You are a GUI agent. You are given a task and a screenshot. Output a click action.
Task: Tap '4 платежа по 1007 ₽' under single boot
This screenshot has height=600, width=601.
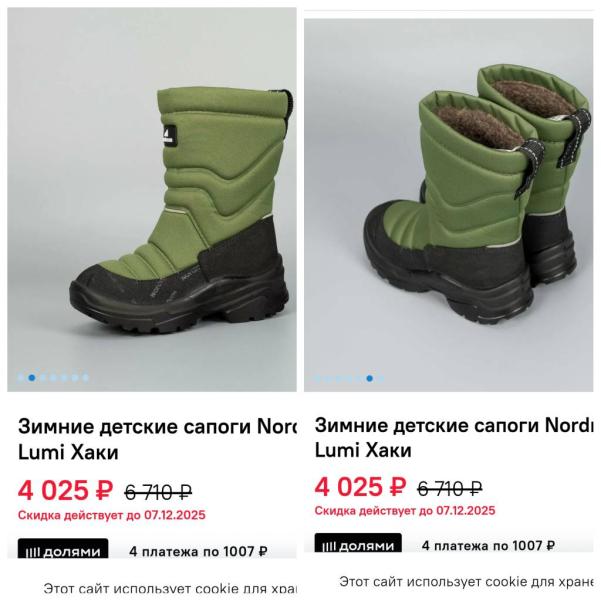click(198, 552)
